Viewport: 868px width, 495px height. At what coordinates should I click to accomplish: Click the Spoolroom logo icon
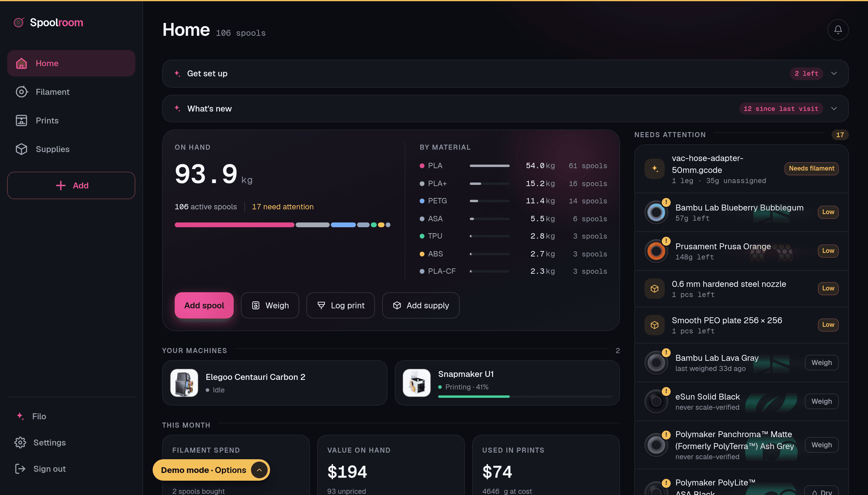19,22
